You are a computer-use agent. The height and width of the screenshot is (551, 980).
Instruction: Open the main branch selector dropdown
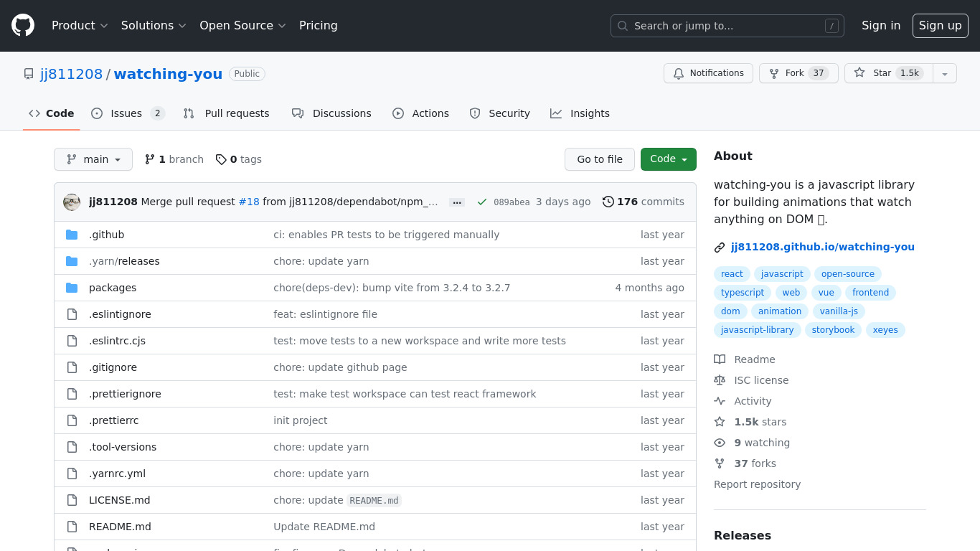click(x=93, y=159)
